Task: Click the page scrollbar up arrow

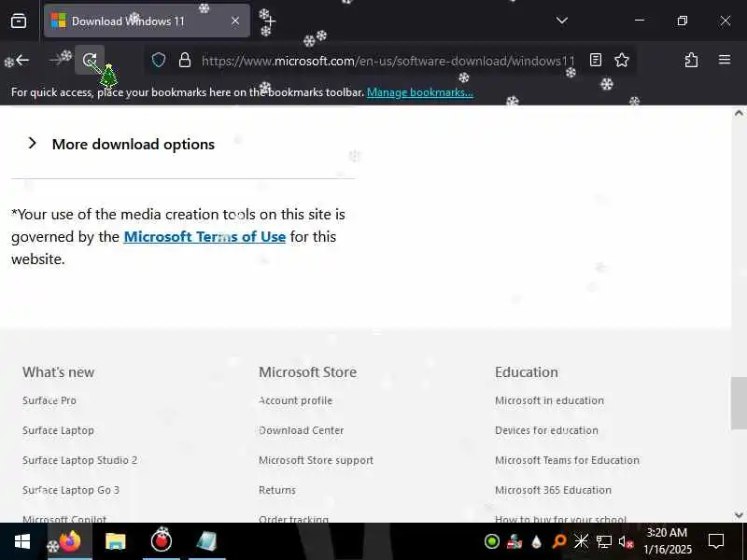Action: 739,113
